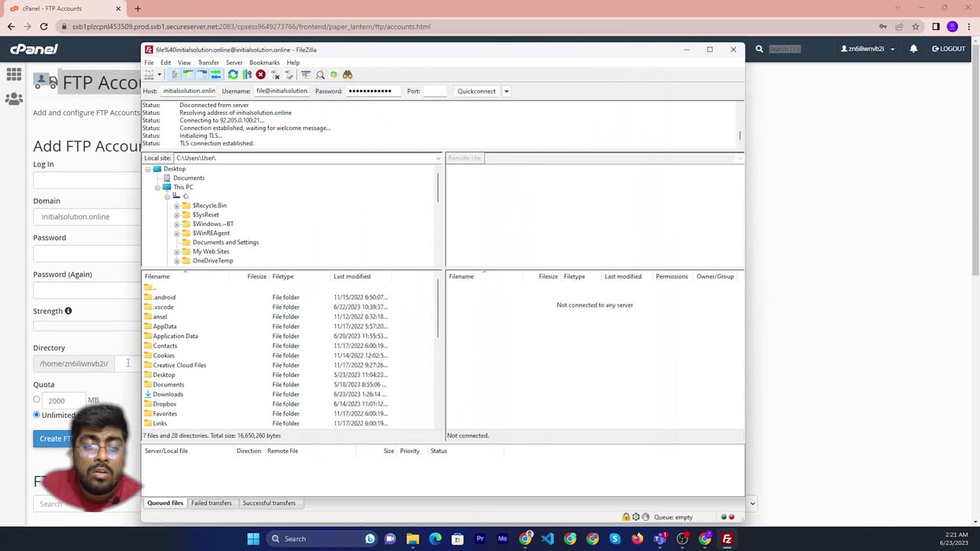Click the Username input field
The width and height of the screenshot is (980, 551).
(282, 91)
